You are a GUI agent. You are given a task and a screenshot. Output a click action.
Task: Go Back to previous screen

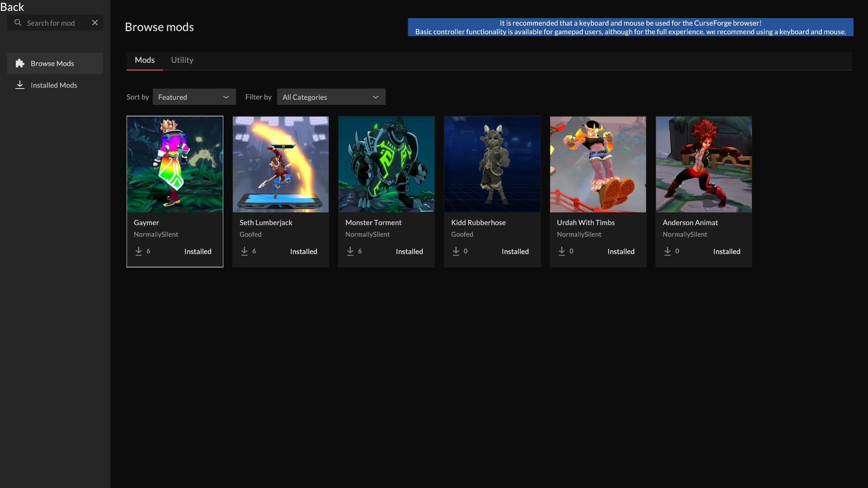(12, 7)
